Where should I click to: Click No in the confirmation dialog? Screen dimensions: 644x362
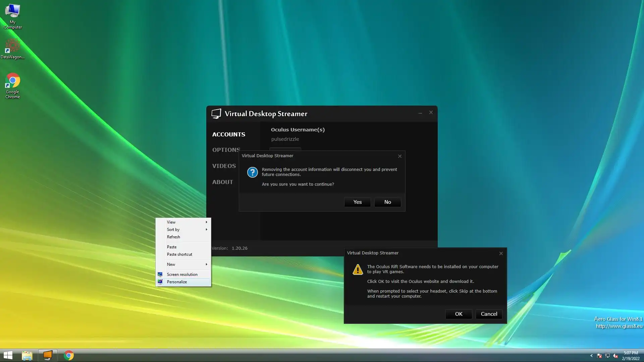387,202
